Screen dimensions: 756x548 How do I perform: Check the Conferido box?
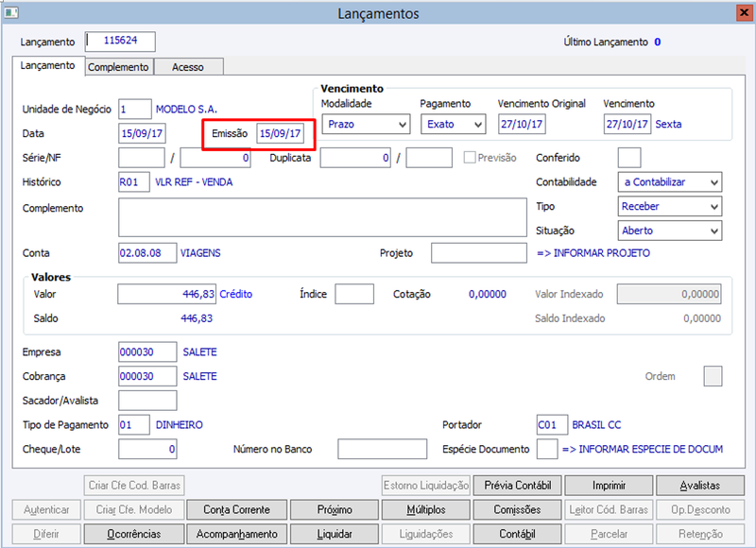coord(629,158)
